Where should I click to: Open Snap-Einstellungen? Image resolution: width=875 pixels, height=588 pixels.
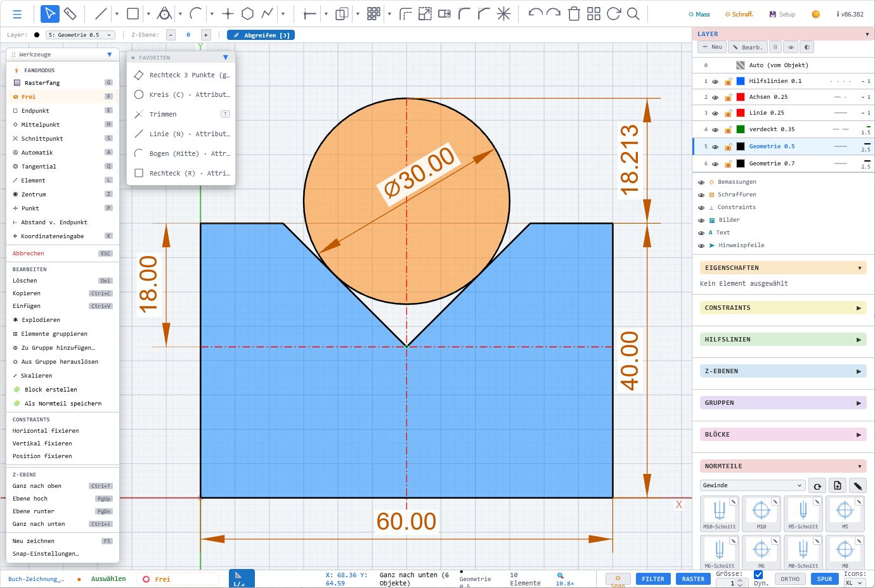coord(63,554)
